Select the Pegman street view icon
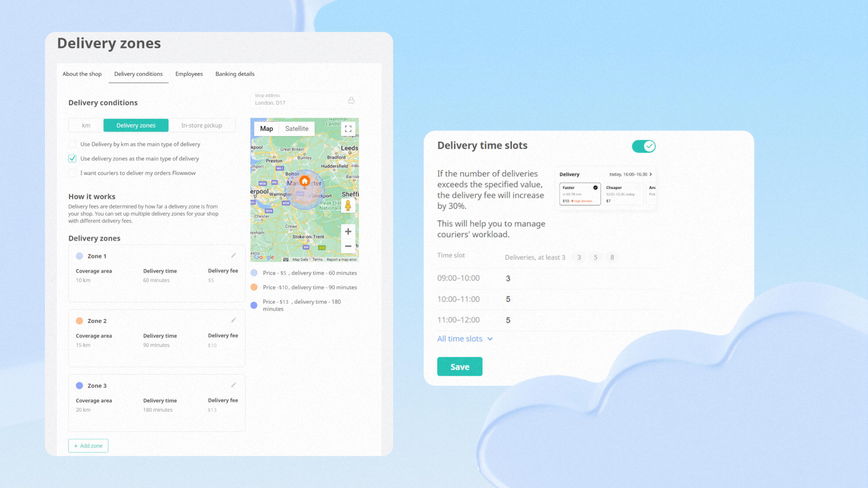 coord(348,206)
